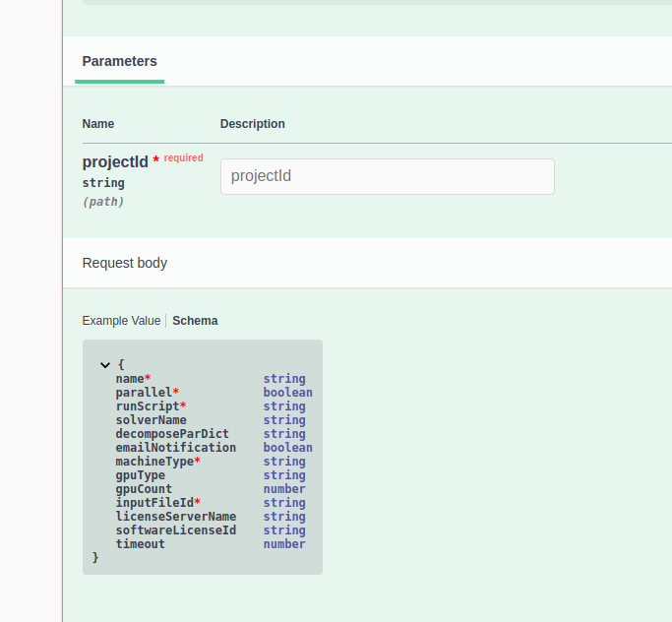This screenshot has width=672, height=622.
Task: Click the 'solverName' schema property
Action: pyautogui.click(x=151, y=420)
